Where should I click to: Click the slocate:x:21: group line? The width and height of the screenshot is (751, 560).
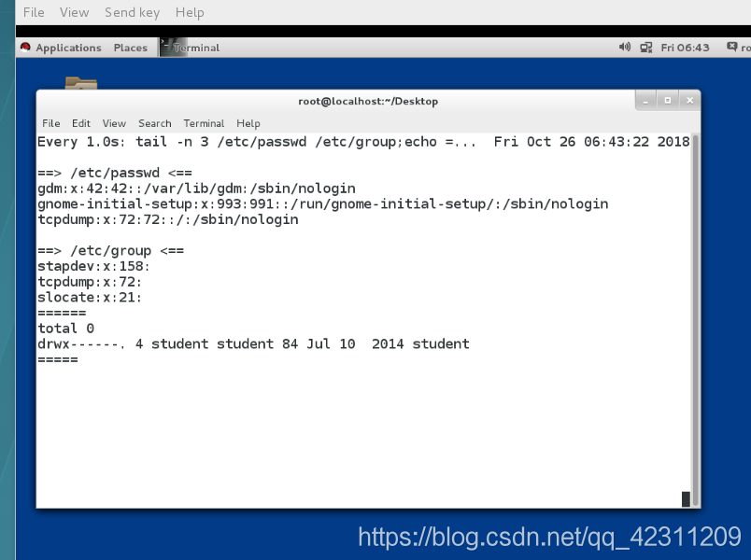90,297
